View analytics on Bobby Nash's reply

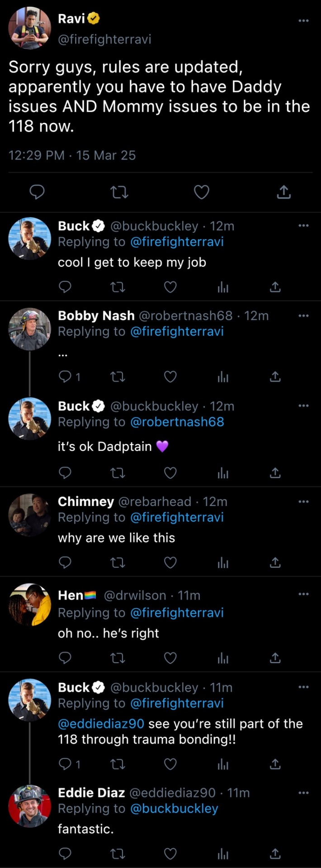(223, 377)
